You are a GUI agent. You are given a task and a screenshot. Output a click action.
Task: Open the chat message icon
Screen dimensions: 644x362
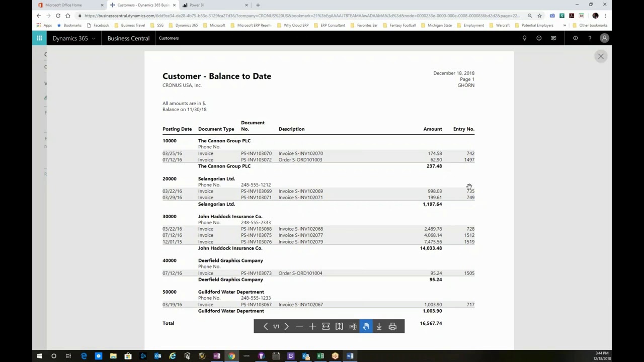coord(553,38)
